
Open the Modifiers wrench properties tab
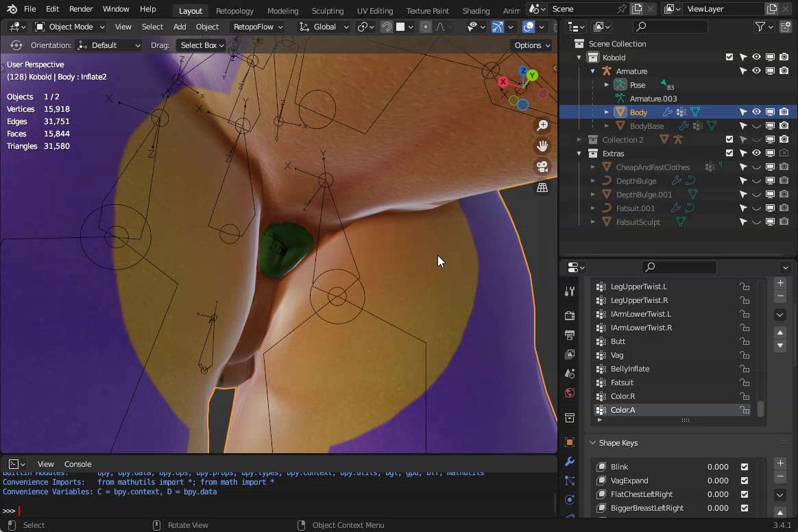(570, 461)
